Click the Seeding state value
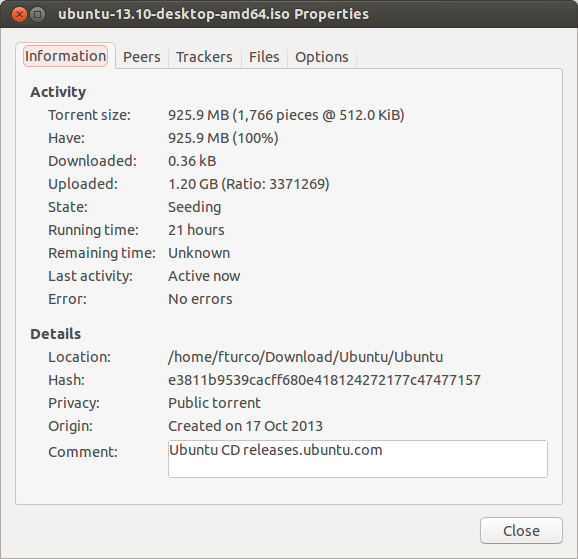578x559 pixels. click(195, 207)
